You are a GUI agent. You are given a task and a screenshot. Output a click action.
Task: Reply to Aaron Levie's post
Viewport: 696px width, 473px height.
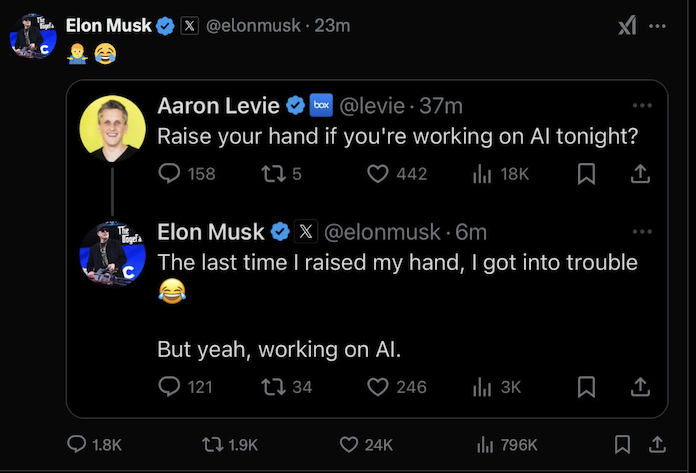(169, 174)
